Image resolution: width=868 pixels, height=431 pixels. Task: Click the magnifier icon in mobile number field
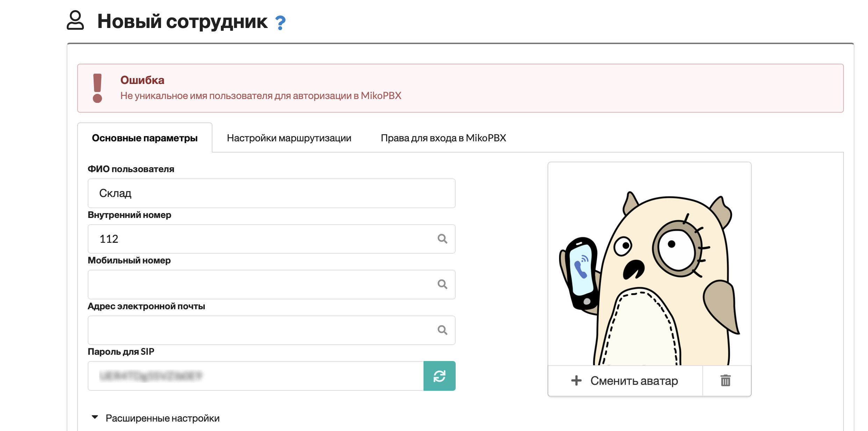(442, 284)
